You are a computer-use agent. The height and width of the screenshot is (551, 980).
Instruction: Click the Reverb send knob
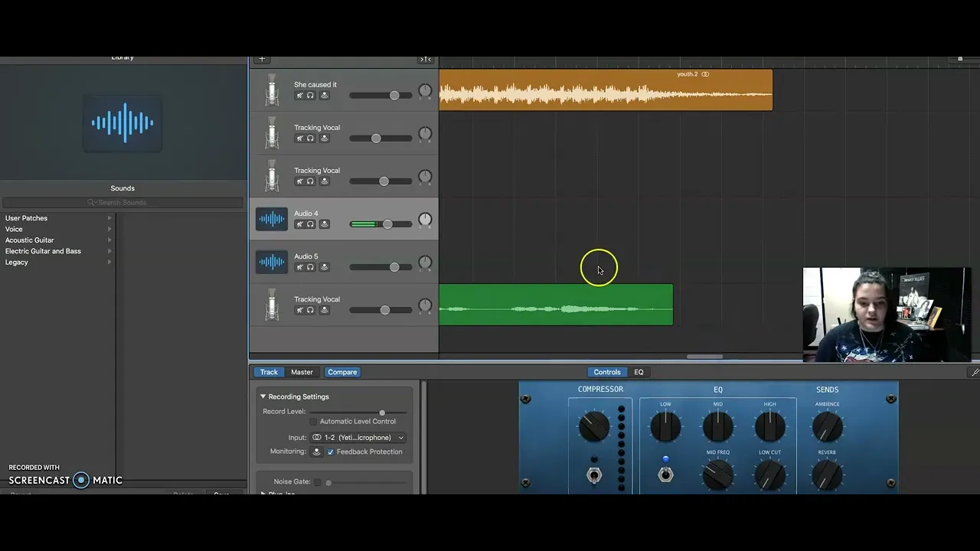827,474
